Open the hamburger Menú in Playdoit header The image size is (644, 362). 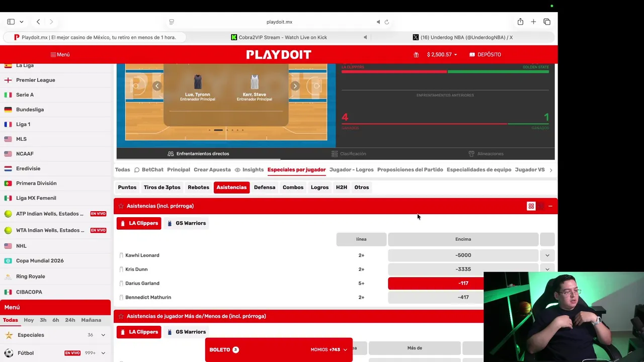(60, 54)
